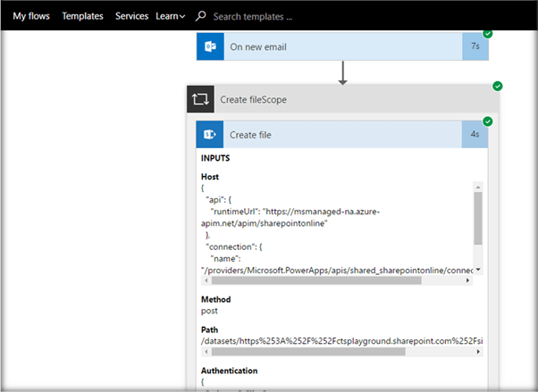Click the green success check on Create file
This screenshot has height=392, width=538.
[488, 121]
